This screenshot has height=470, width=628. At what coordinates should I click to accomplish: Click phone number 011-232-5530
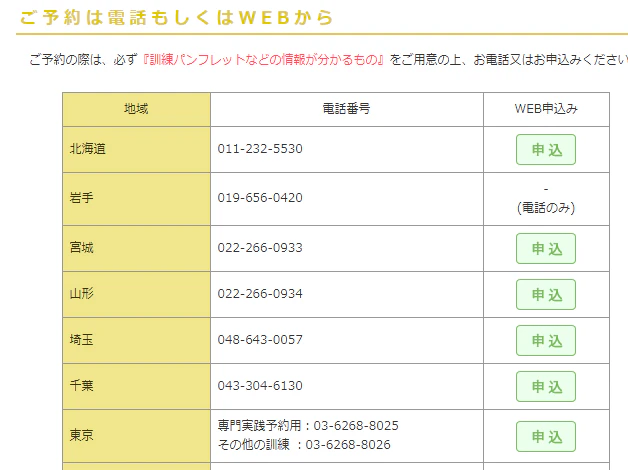pyautogui.click(x=260, y=149)
